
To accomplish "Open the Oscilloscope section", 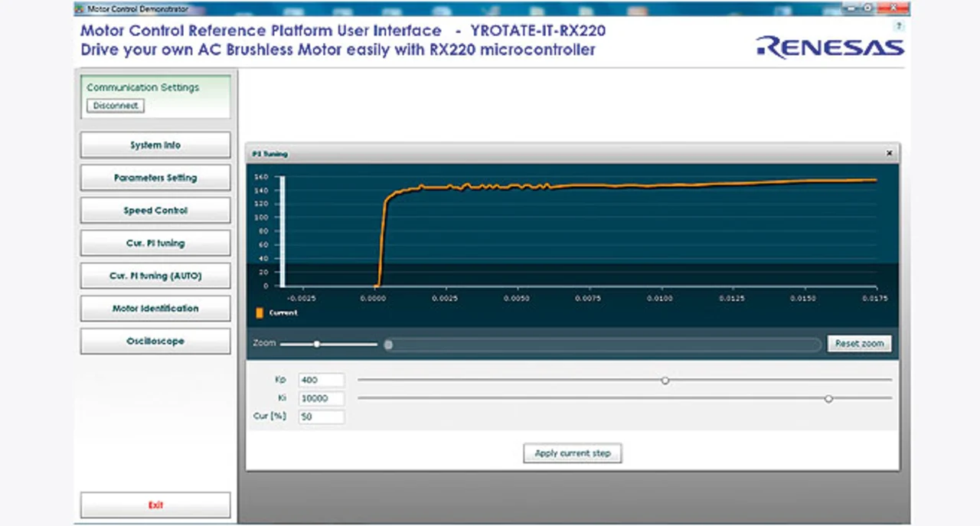I will pyautogui.click(x=155, y=341).
